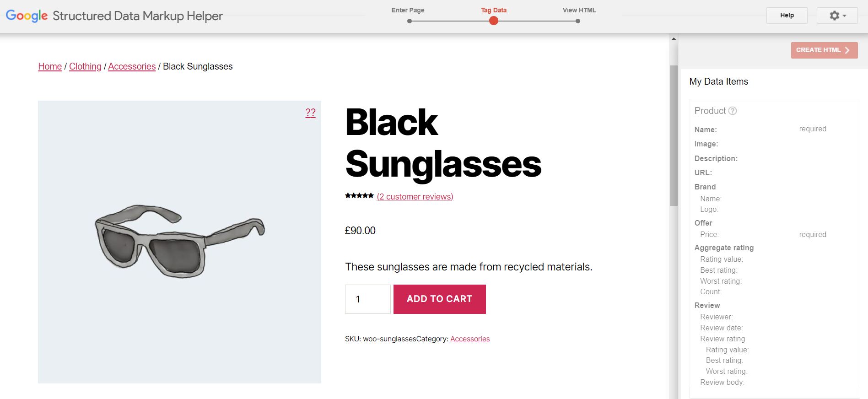Open the settings gear dropdown
Image resolution: width=868 pixels, height=399 pixels.
[x=837, y=16]
